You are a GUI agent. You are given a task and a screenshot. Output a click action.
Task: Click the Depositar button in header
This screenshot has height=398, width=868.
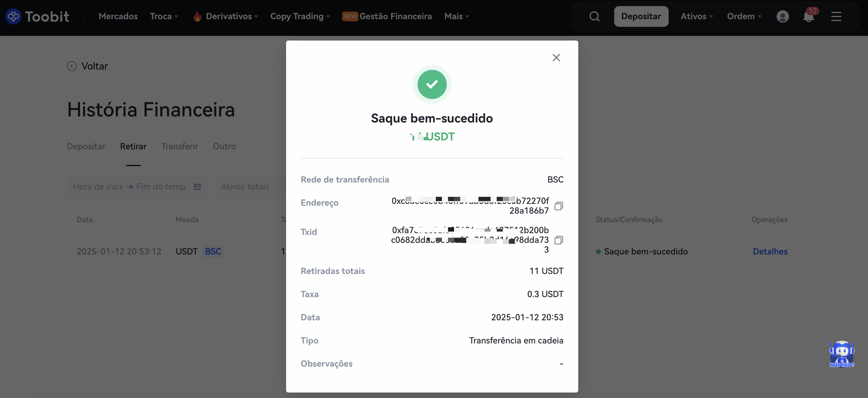[641, 16]
